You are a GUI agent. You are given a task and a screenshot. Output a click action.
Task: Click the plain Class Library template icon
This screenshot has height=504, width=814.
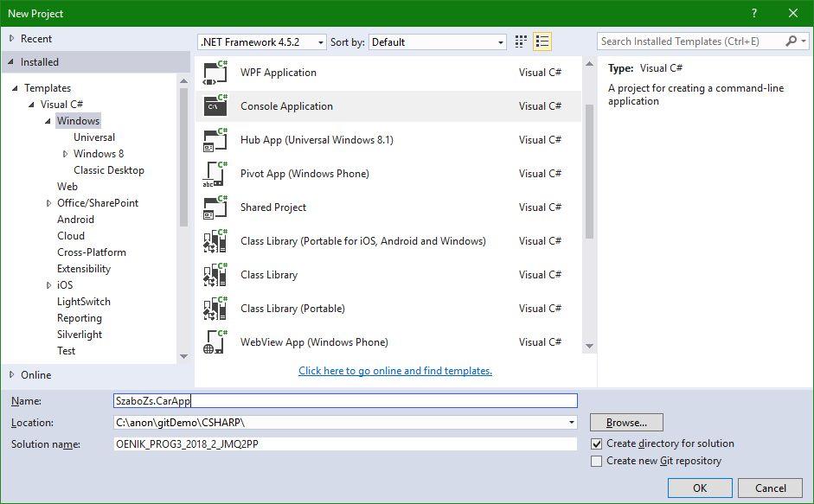215,275
